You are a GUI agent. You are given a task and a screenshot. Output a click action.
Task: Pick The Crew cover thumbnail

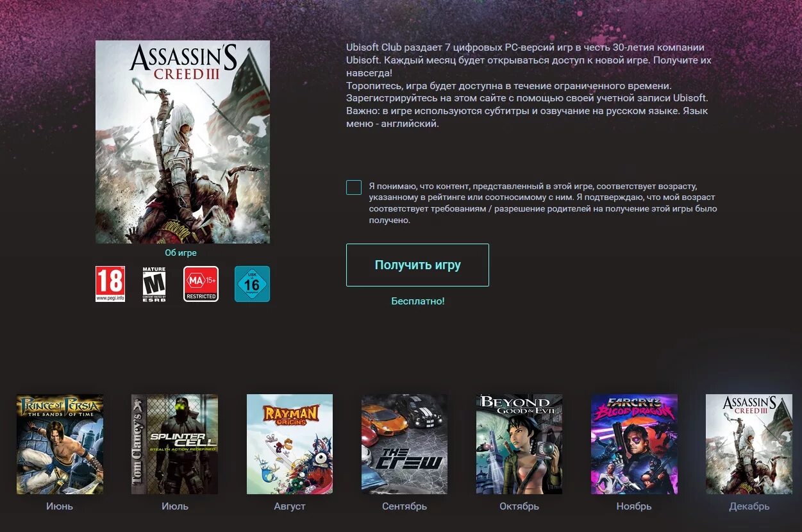pos(405,444)
